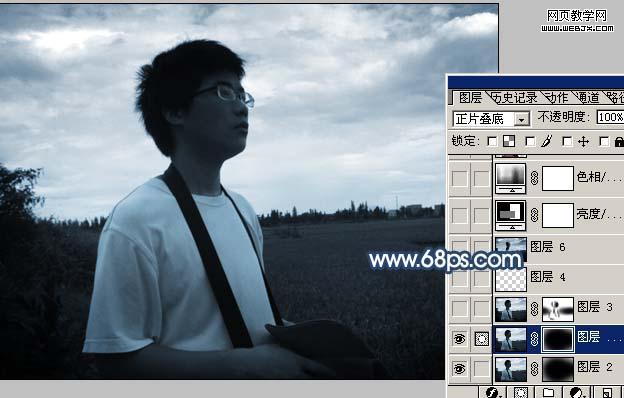Open the blend mode dropdown showing 正片叠底
The image size is (624, 398).
491,119
